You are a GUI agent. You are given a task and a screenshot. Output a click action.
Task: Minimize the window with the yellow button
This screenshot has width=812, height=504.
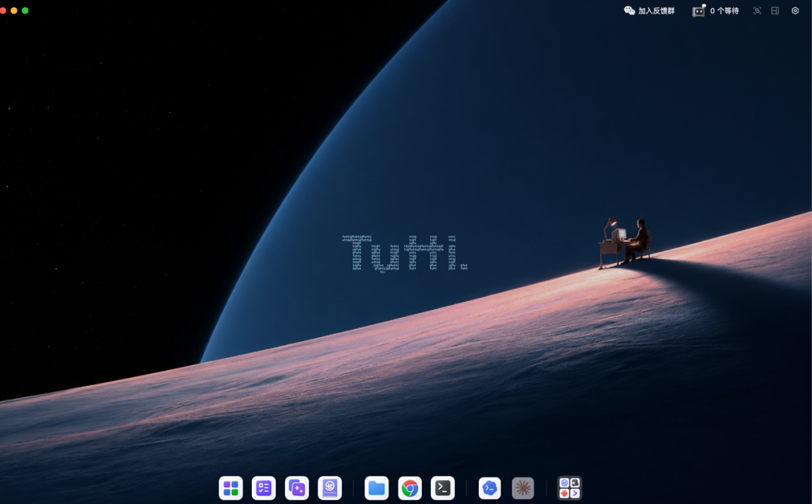pyautogui.click(x=14, y=11)
